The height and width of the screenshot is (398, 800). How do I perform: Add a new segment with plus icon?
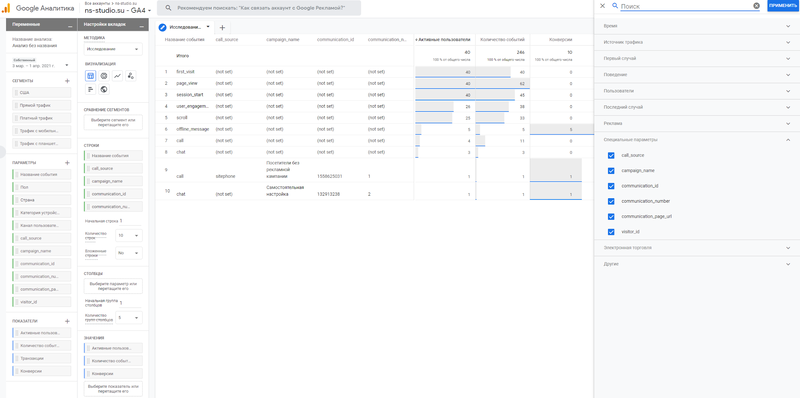tap(67, 81)
